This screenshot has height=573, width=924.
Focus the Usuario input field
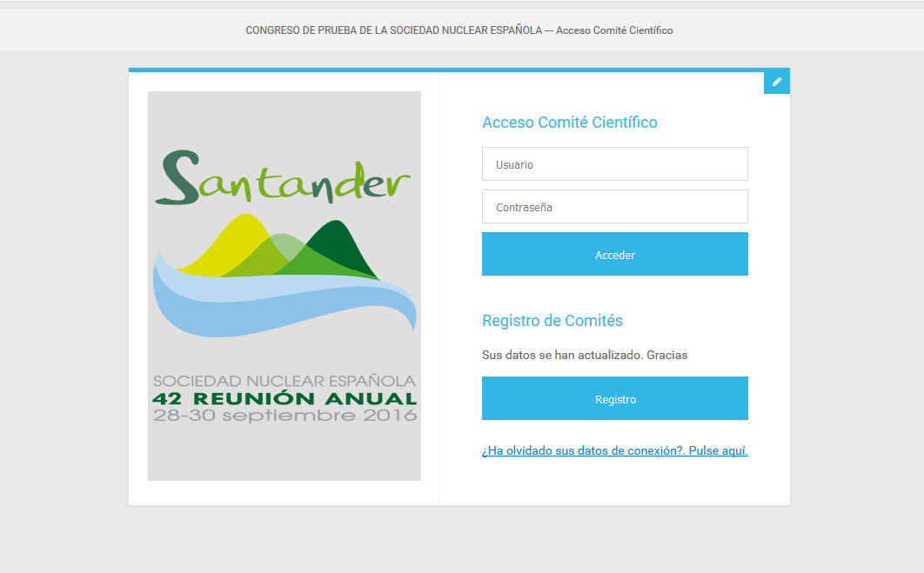click(x=614, y=164)
